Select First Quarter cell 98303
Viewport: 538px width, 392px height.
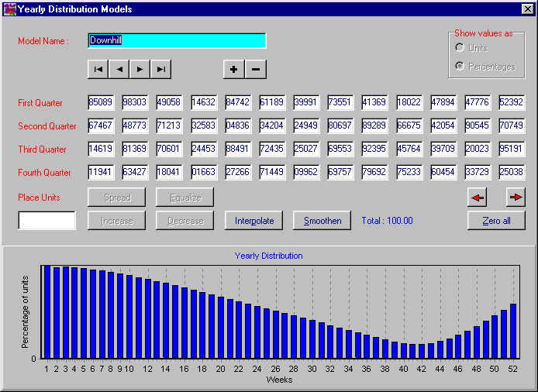[x=135, y=102]
